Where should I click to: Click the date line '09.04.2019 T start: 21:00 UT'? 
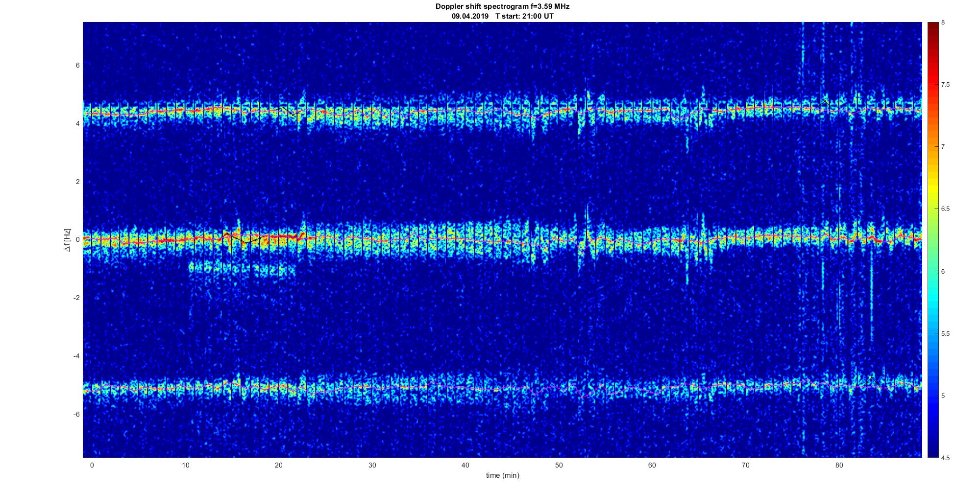(x=503, y=16)
